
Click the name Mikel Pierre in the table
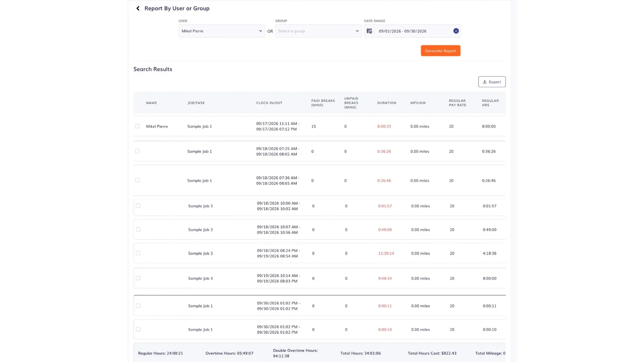pos(157,126)
